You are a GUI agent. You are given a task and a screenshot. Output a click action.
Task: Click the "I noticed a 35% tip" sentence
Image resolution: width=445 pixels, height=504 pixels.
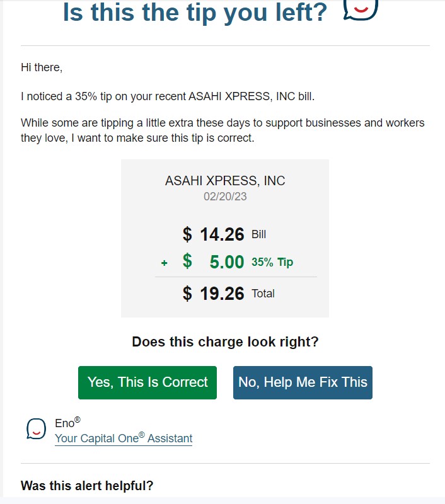pos(167,97)
